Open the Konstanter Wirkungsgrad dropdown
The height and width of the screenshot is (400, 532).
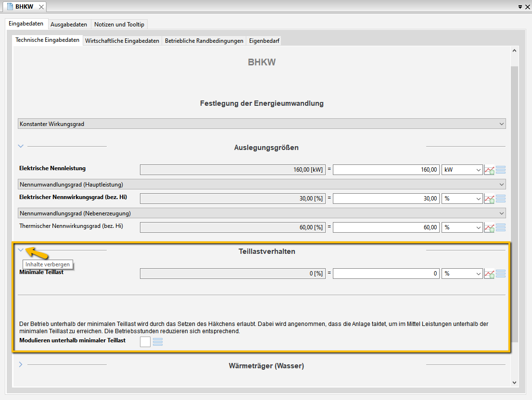point(262,124)
